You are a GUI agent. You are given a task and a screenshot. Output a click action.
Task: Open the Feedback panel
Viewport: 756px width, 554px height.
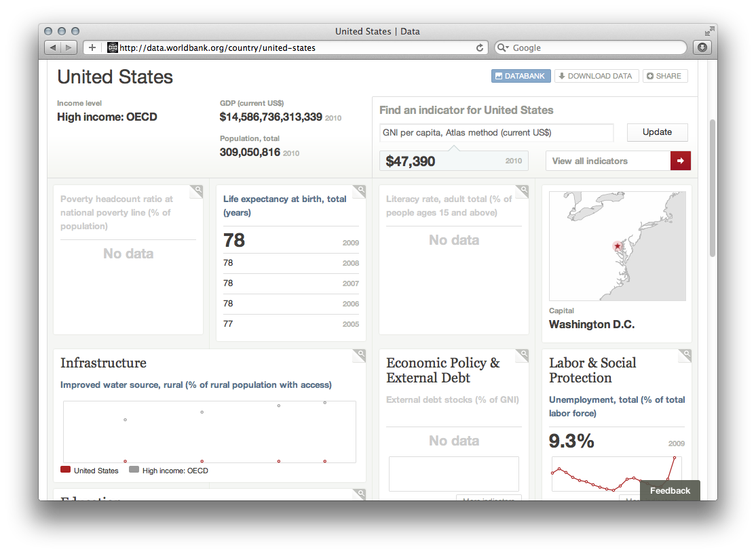coord(670,490)
